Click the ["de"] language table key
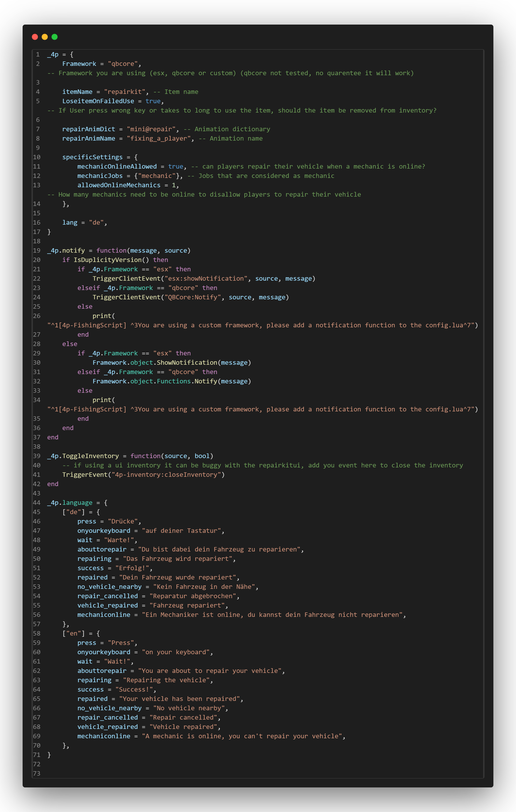The width and height of the screenshot is (516, 812). pos(73,512)
